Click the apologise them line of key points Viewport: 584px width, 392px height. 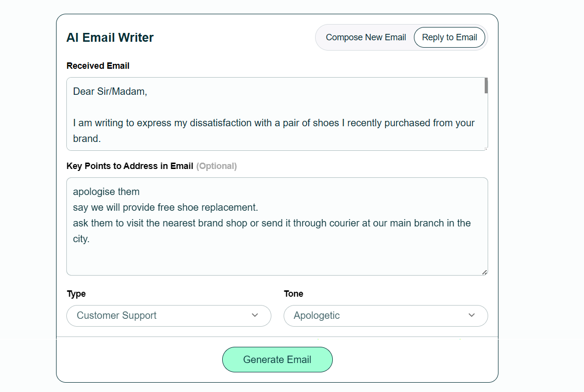point(106,192)
